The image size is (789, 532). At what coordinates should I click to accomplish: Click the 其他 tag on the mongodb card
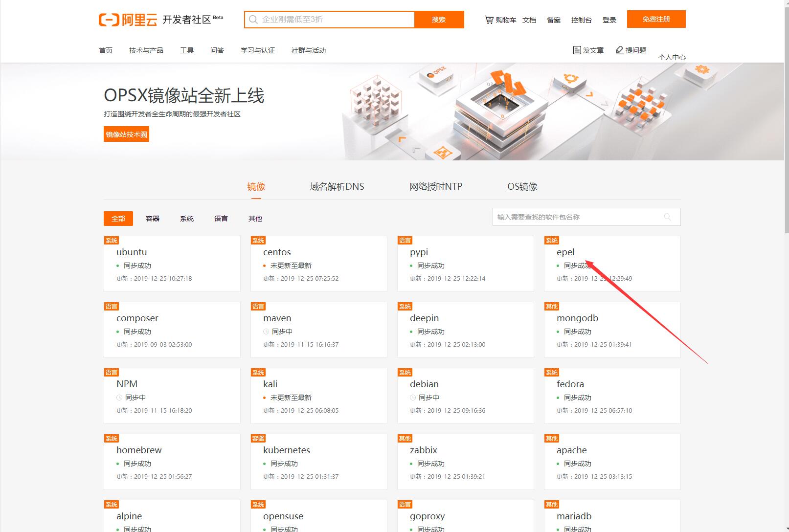click(x=552, y=306)
